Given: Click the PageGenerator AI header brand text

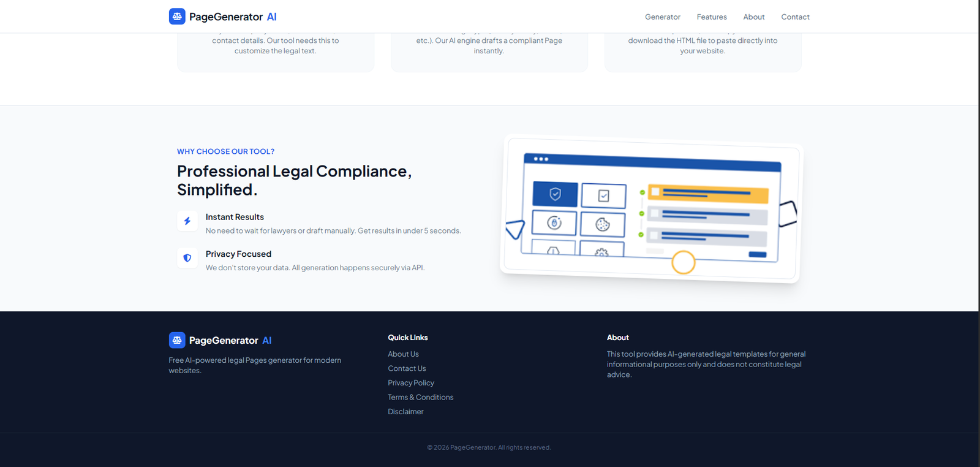Looking at the screenshot, I should coord(233,17).
